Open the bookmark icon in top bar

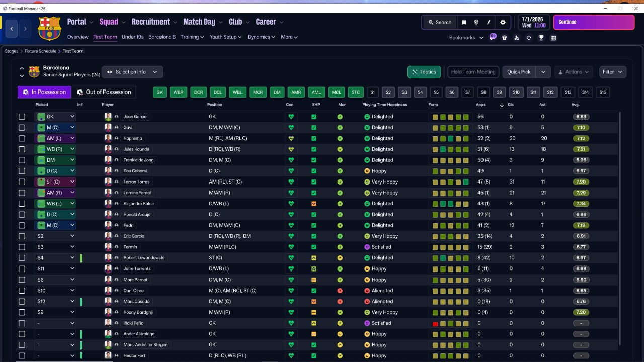pos(464,22)
